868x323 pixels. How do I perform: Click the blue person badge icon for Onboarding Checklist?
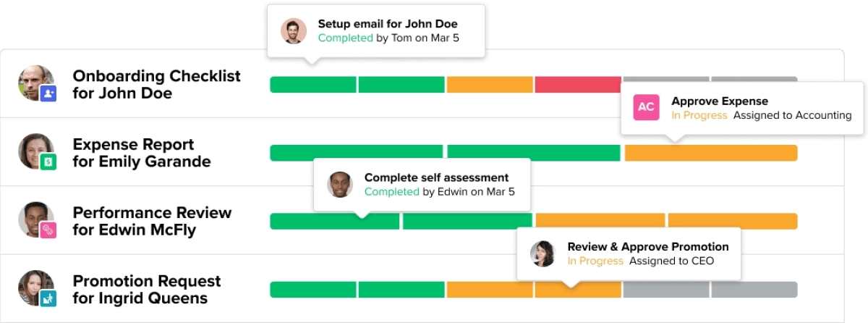click(x=48, y=93)
